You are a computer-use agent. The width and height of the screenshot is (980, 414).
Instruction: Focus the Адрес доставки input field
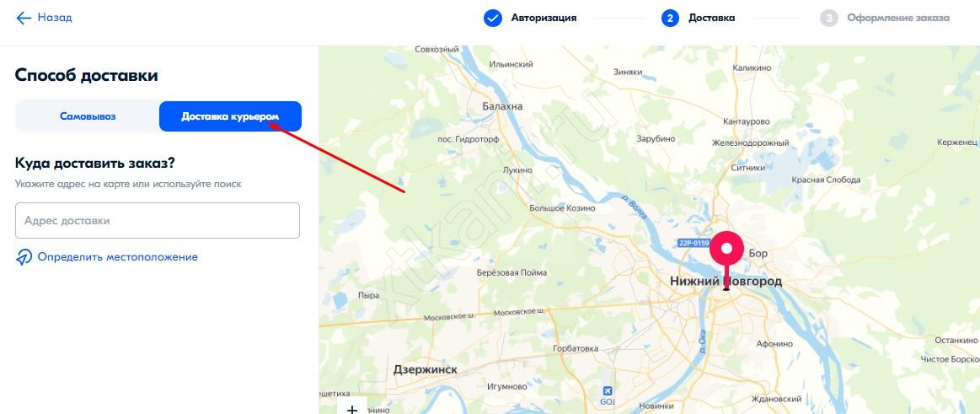(158, 220)
